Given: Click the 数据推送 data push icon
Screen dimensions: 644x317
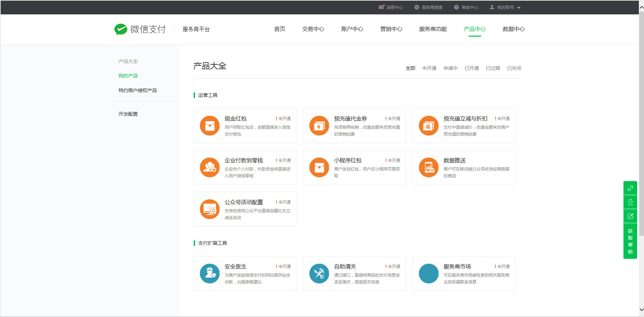Looking at the screenshot, I should (428, 167).
